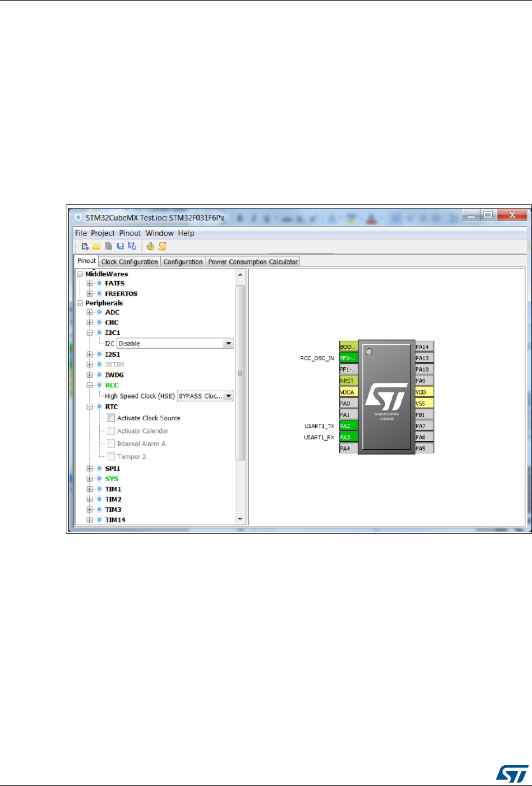Click the PA6 pin on the chip
The width and height of the screenshot is (532, 786).
(424, 437)
